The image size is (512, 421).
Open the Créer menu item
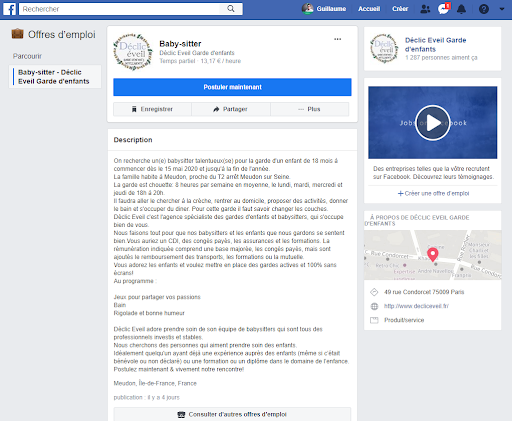pyautogui.click(x=400, y=9)
